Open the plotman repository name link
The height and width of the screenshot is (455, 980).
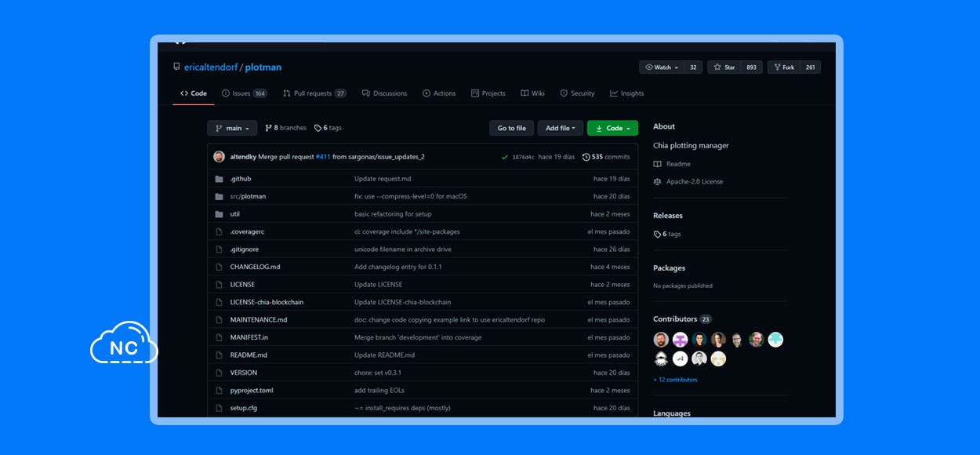263,67
